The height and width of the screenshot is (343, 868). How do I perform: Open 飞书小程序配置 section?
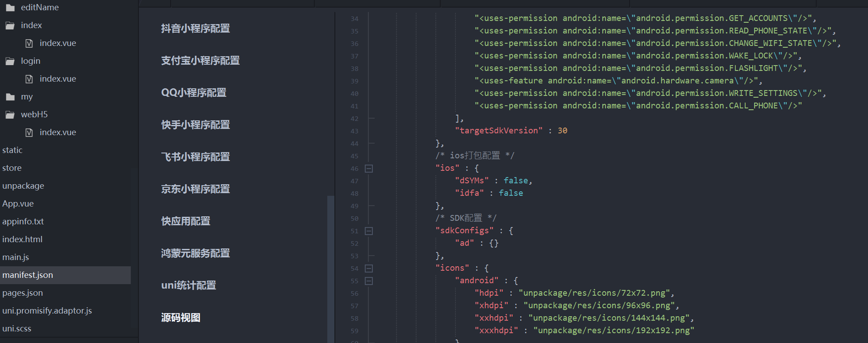196,157
